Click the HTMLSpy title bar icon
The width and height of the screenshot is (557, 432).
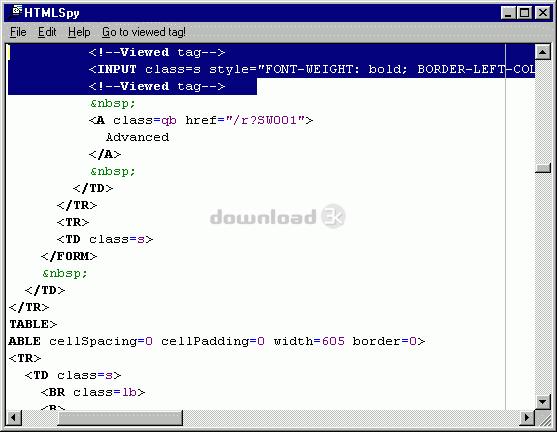pos(14,12)
